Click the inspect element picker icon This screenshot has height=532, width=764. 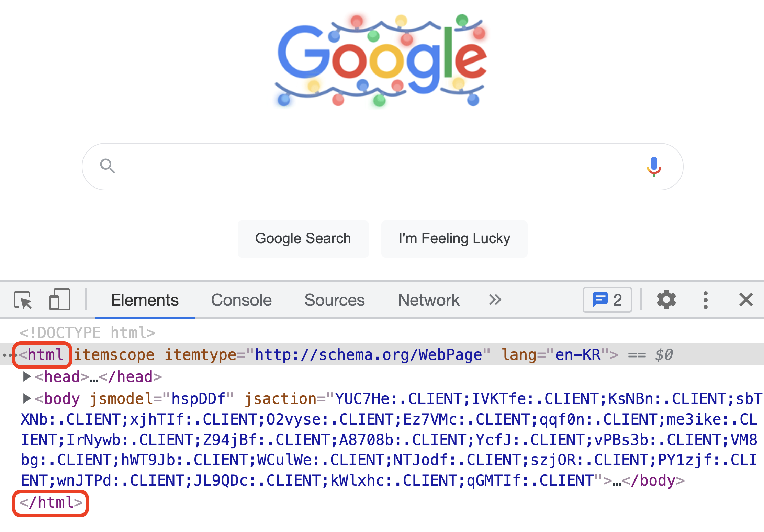[23, 300]
